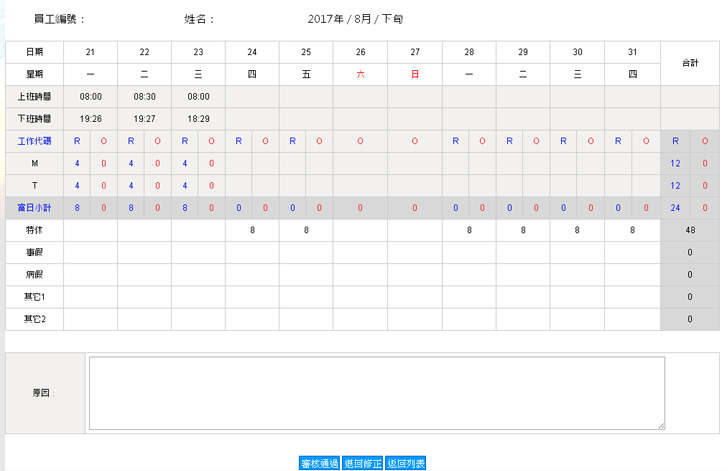Screen dimensions: 728x471
Task: Click the 病假 sick leave row label
Action: coord(34,275)
